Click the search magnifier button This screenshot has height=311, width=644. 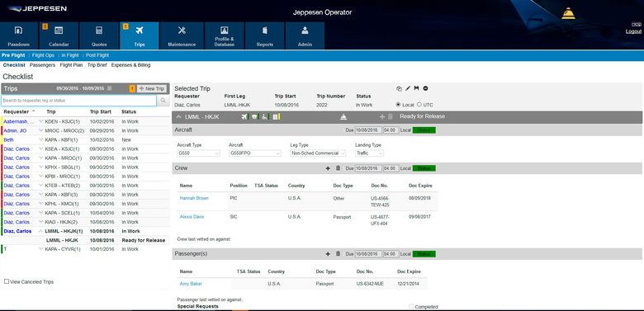point(163,101)
